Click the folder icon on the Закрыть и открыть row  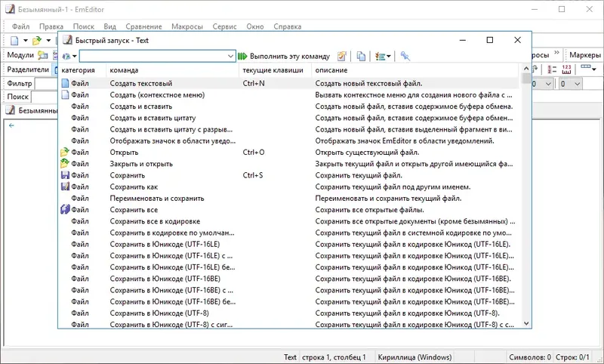click(65, 164)
